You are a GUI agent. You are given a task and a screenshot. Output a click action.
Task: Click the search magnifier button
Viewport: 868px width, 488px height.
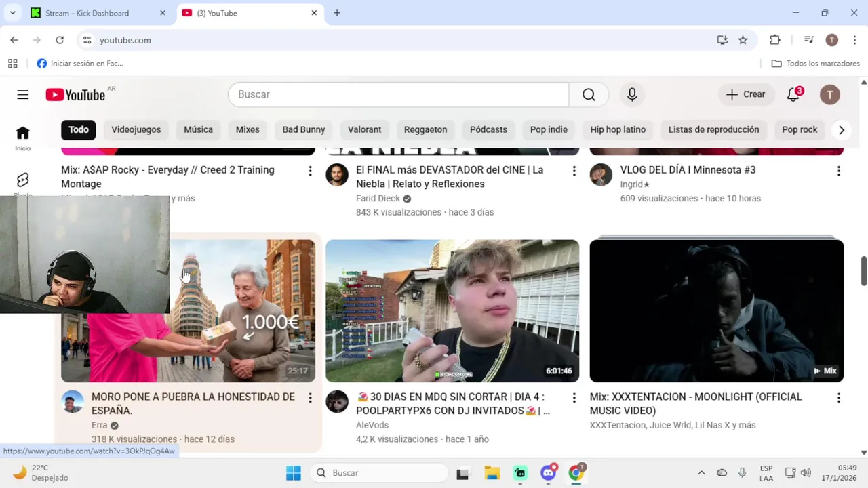click(x=589, y=94)
